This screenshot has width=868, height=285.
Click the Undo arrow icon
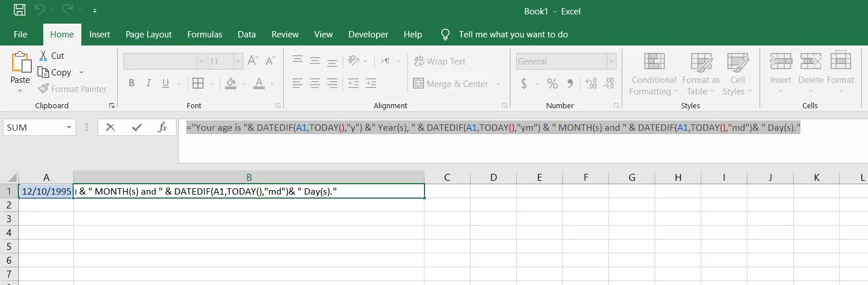(39, 10)
